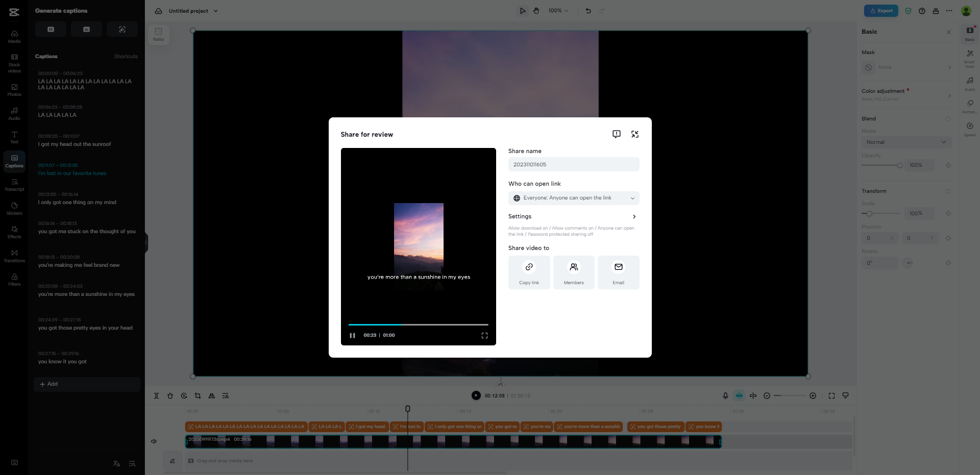
Task: Open caption Shortcuts link
Action: click(126, 57)
